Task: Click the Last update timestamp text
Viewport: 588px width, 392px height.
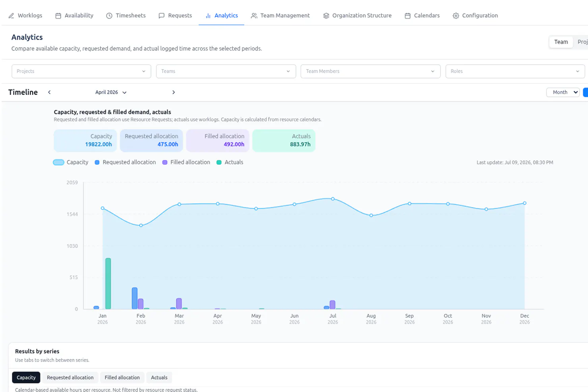Action: point(515,162)
